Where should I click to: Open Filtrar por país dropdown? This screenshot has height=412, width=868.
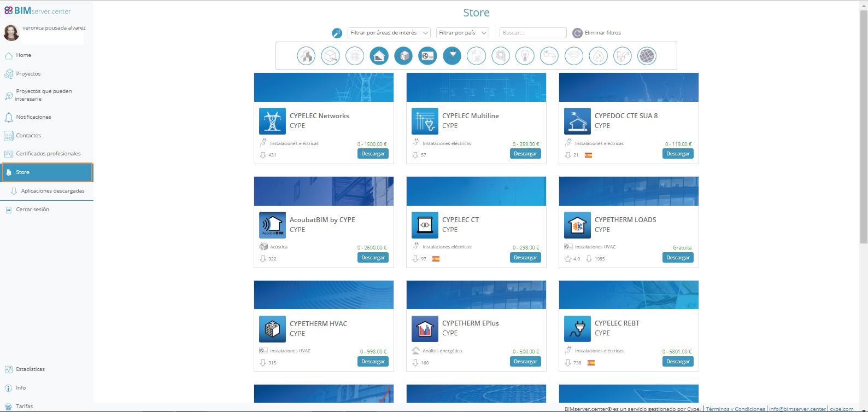[x=462, y=33]
